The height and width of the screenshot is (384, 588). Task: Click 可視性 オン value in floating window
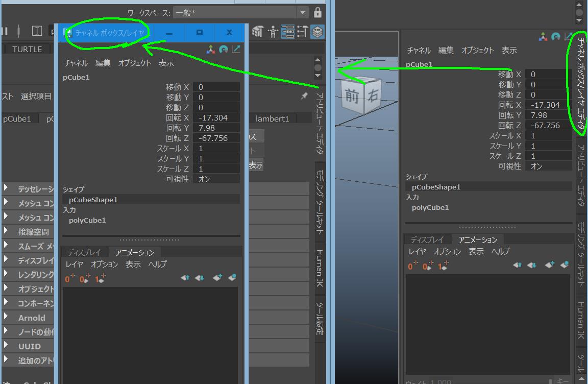coord(216,179)
